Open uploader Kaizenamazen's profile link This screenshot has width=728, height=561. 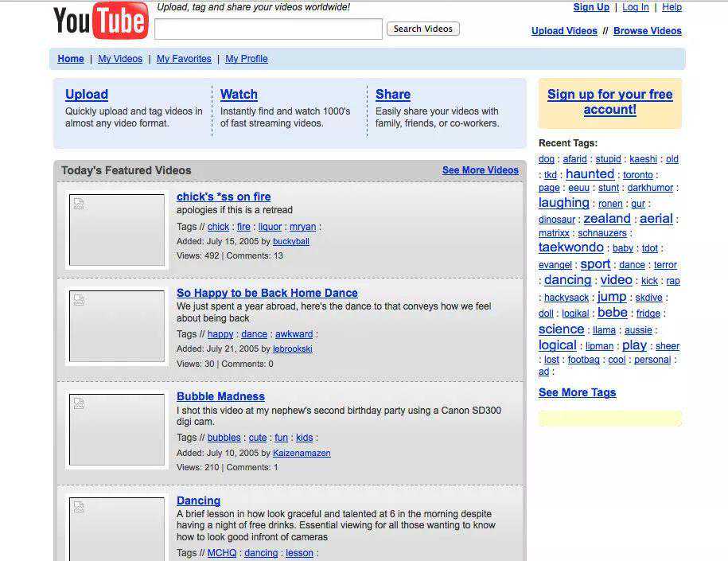[302, 453]
